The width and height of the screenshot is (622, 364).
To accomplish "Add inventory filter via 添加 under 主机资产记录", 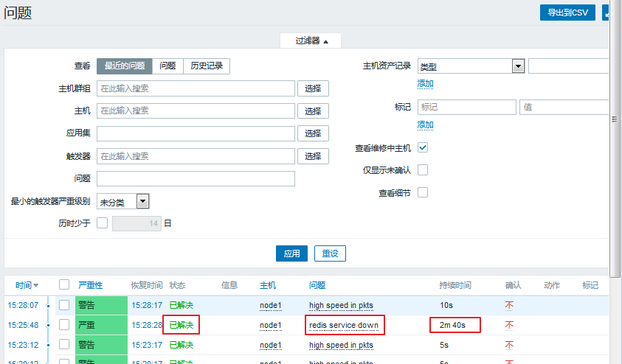I will click(x=425, y=83).
